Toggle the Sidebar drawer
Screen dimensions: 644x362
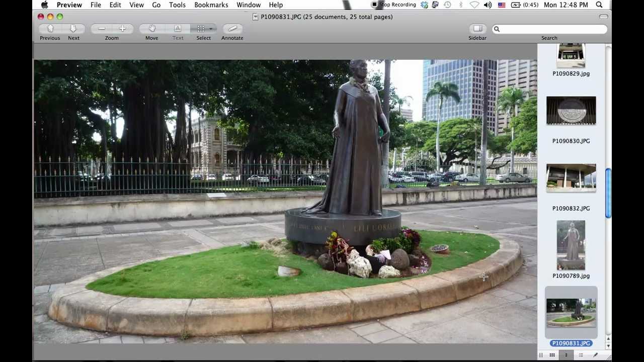[477, 29]
